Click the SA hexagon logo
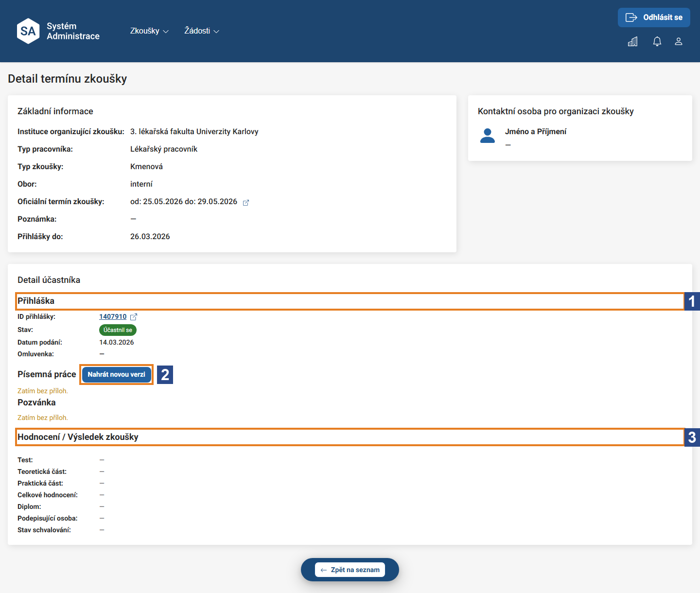This screenshot has width=700, height=593. point(28,31)
